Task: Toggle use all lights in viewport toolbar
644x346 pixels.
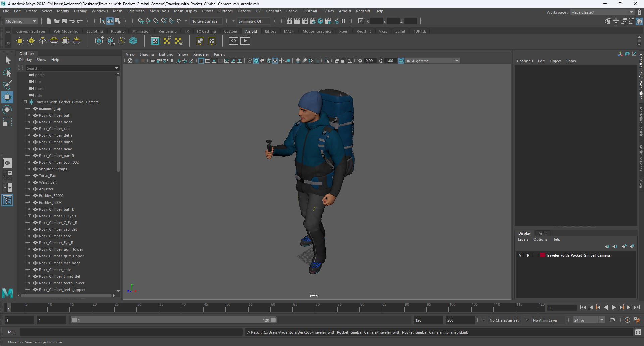Action: point(281,61)
